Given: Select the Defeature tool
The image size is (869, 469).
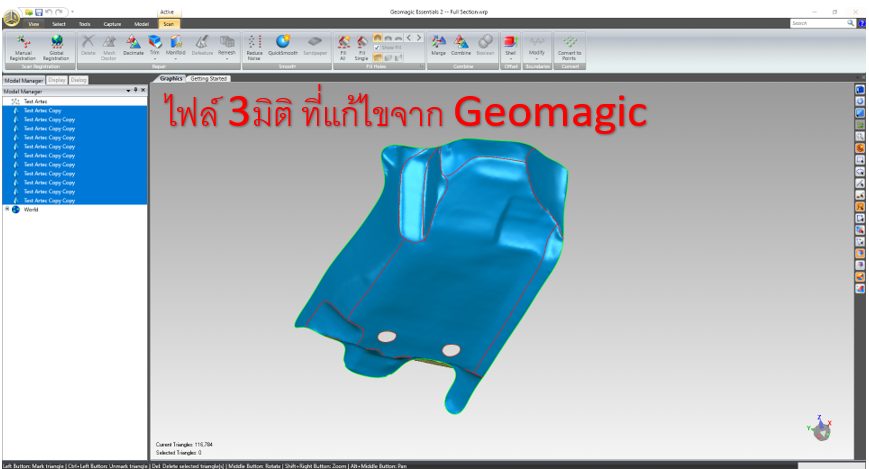Looking at the screenshot, I should 202,45.
